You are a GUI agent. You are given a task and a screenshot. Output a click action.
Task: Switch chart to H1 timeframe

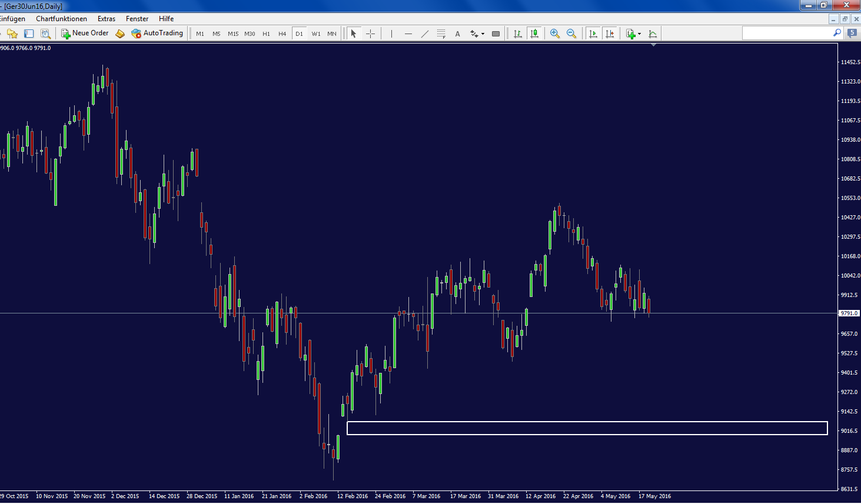coord(266,34)
